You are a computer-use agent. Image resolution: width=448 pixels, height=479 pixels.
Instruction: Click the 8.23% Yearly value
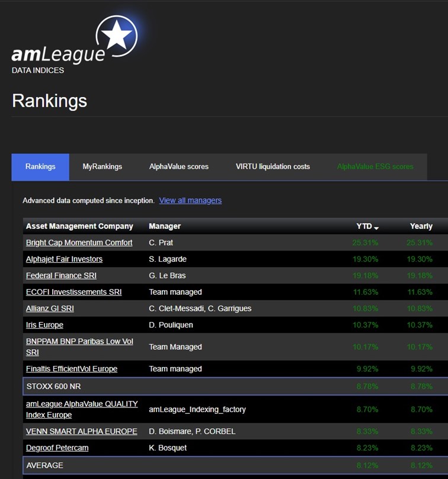[422, 448]
